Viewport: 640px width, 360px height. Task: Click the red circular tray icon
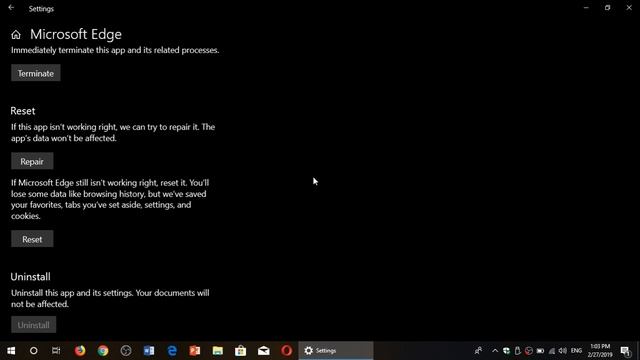coord(529,351)
